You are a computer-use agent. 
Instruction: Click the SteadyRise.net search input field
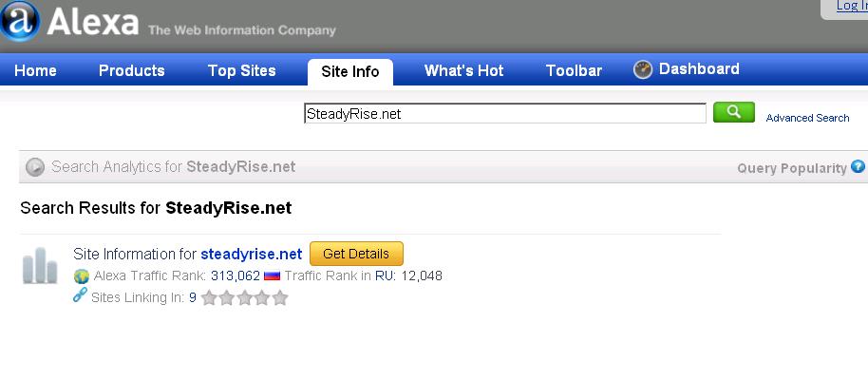(x=504, y=114)
